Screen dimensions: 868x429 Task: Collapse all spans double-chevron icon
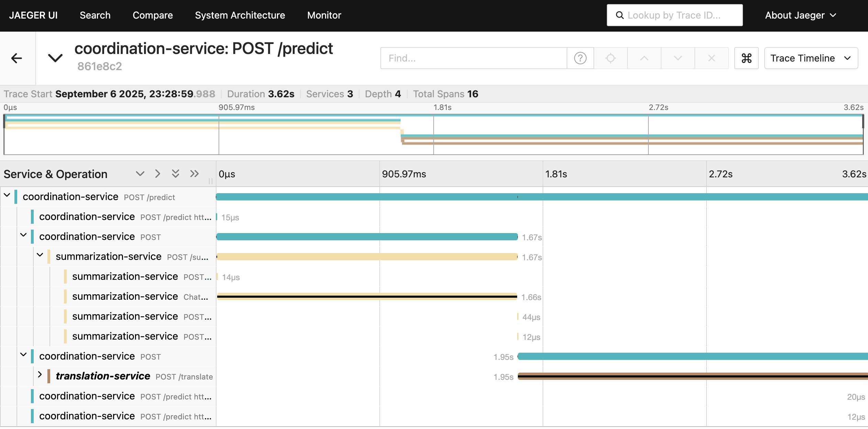194,174
